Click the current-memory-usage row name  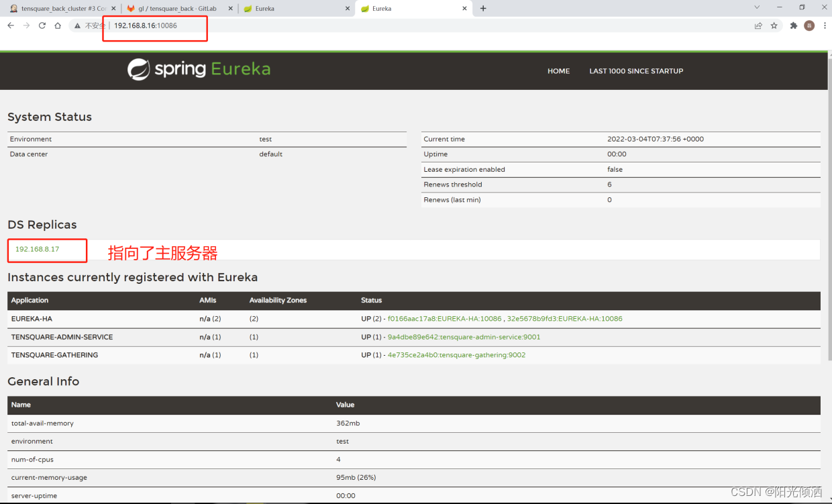[x=49, y=478]
